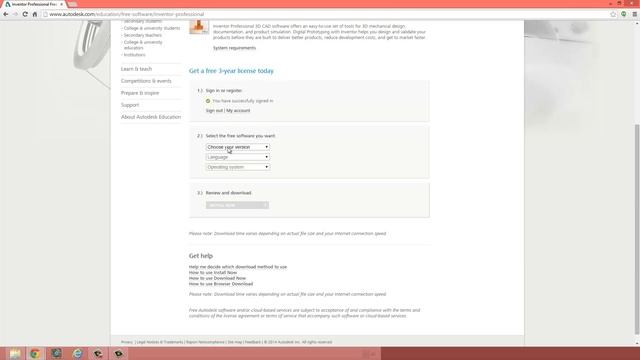The image size is (640, 360).
Task: Open Feedback footer link
Action: coord(253,342)
